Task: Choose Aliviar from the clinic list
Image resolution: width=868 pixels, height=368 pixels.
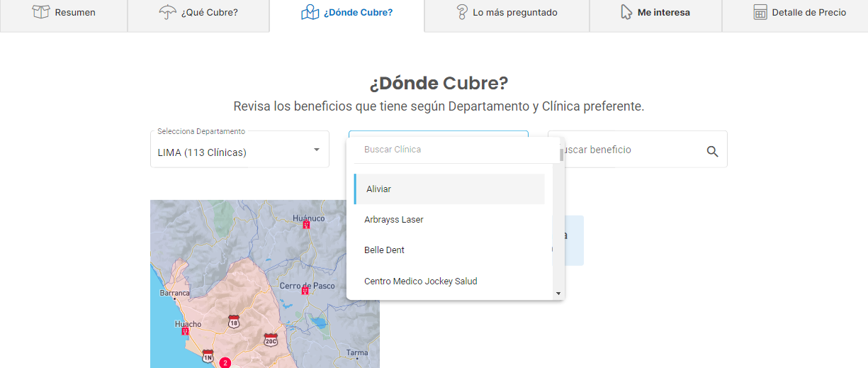Action: 449,189
